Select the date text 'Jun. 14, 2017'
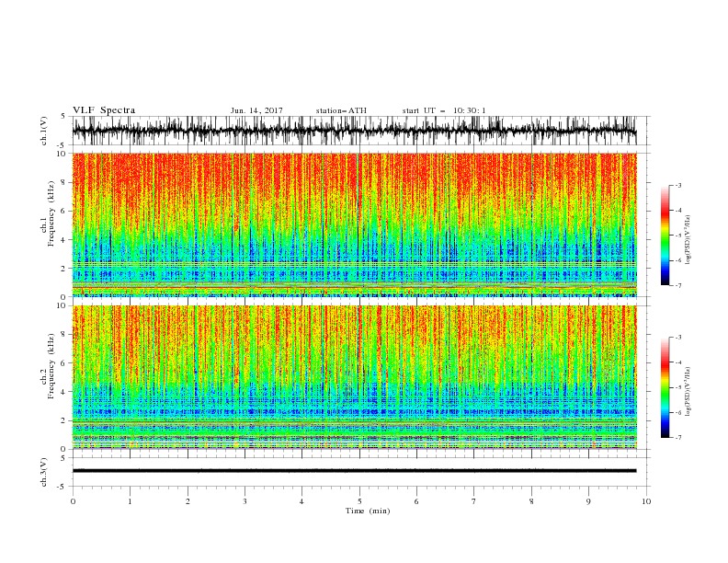728x563 pixels. coord(256,110)
